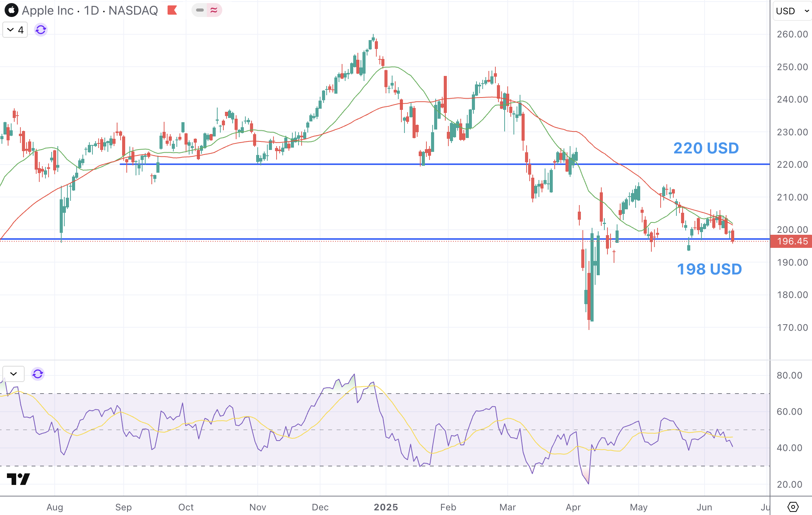812x515 pixels.
Task: Click the TradingView logo watermark link
Action: (x=18, y=479)
